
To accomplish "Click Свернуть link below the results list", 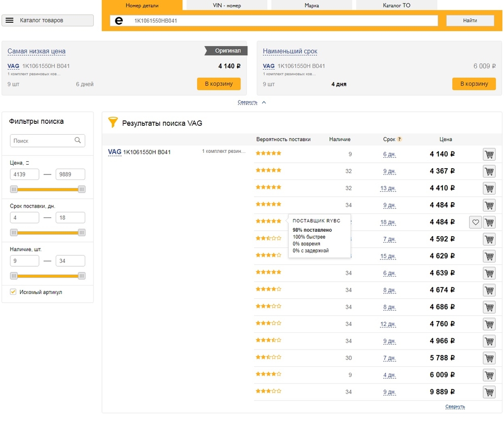I will (455, 407).
